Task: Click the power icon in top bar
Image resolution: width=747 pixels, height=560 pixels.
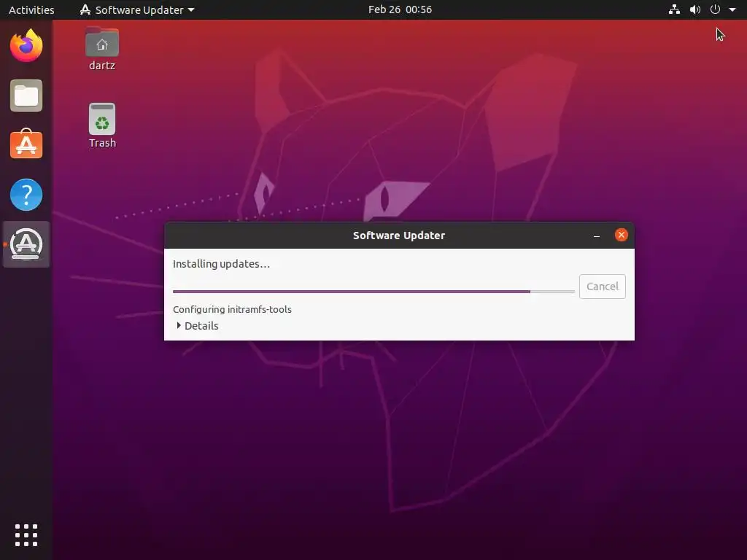Action: point(715,9)
